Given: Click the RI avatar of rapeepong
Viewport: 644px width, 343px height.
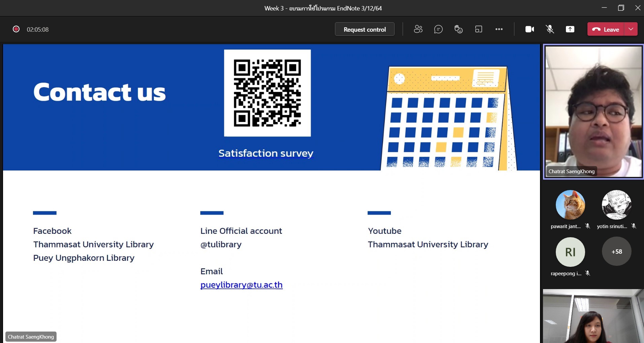Looking at the screenshot, I should tap(570, 252).
